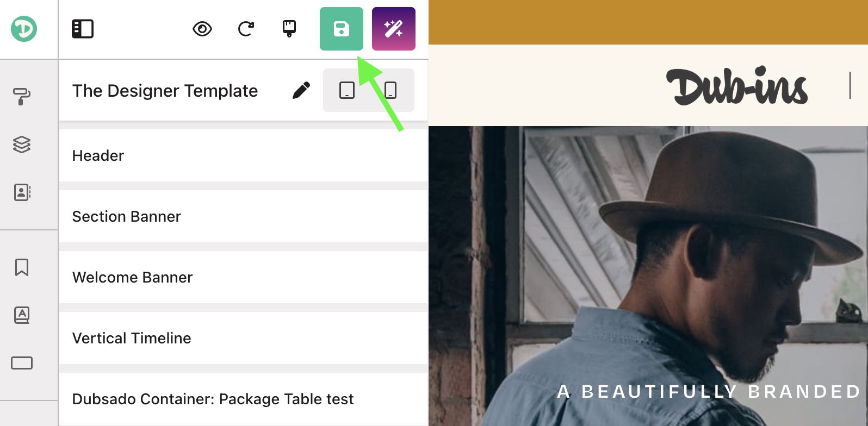Click the hero photo of the man in the hat
The width and height of the screenshot is (868, 426).
pyautogui.click(x=648, y=276)
